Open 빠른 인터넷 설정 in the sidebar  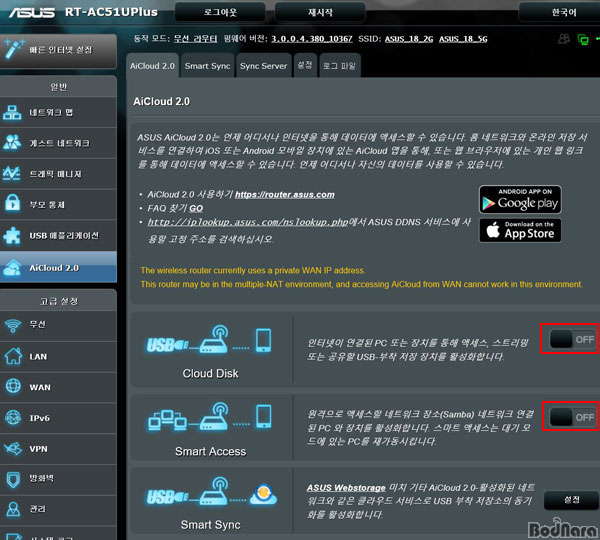pyautogui.click(x=58, y=50)
